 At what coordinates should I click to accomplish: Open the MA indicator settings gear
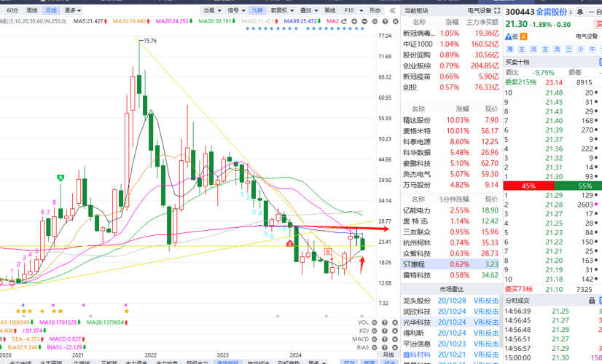coord(375,22)
